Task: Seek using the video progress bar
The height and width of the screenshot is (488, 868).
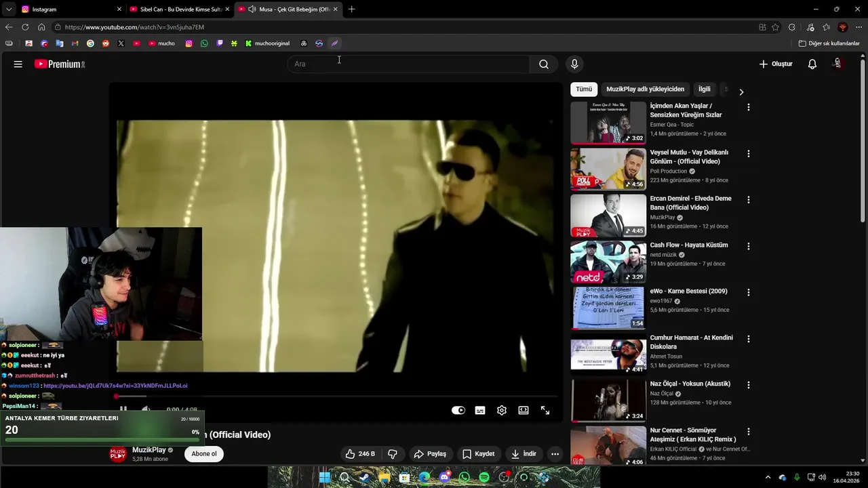Action: pos(337,396)
